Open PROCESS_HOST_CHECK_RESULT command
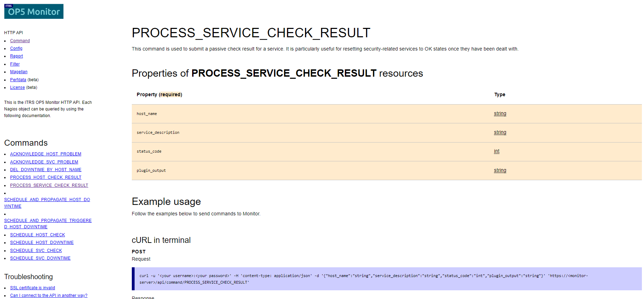This screenshot has width=644, height=299. [46, 177]
